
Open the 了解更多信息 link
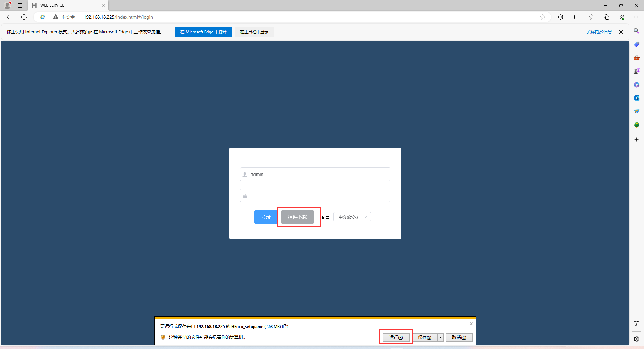599,32
